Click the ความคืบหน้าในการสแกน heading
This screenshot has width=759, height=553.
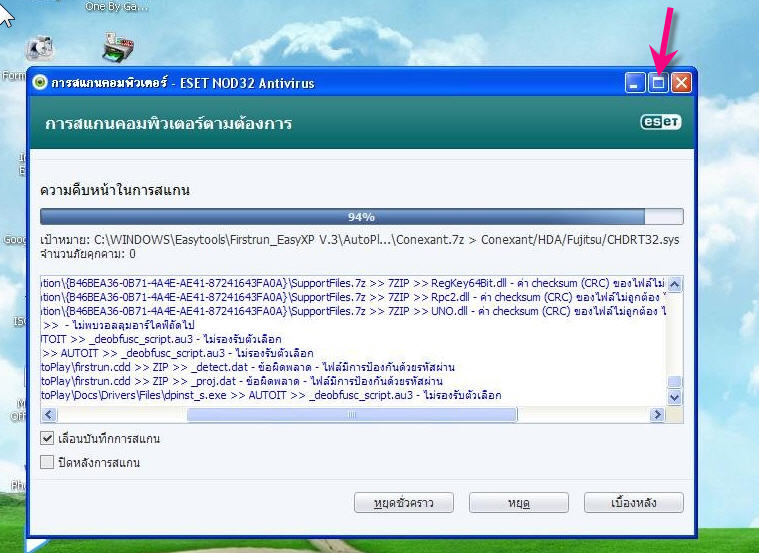115,190
